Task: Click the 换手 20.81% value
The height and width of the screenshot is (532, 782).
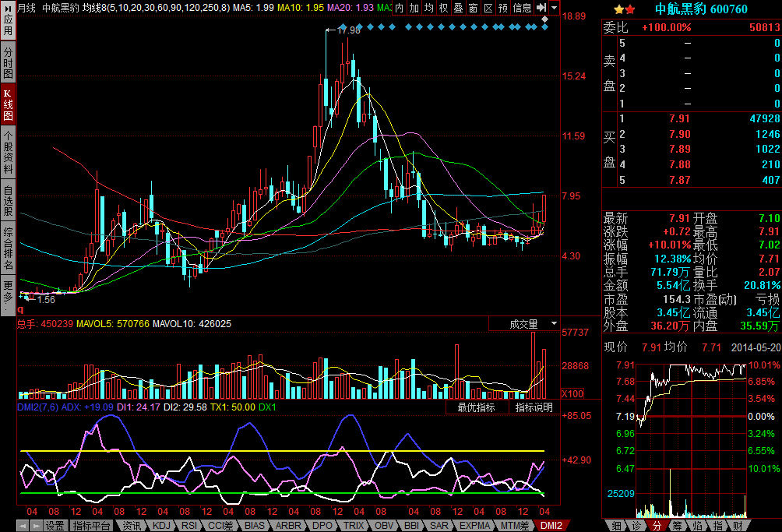Action: coord(762,285)
